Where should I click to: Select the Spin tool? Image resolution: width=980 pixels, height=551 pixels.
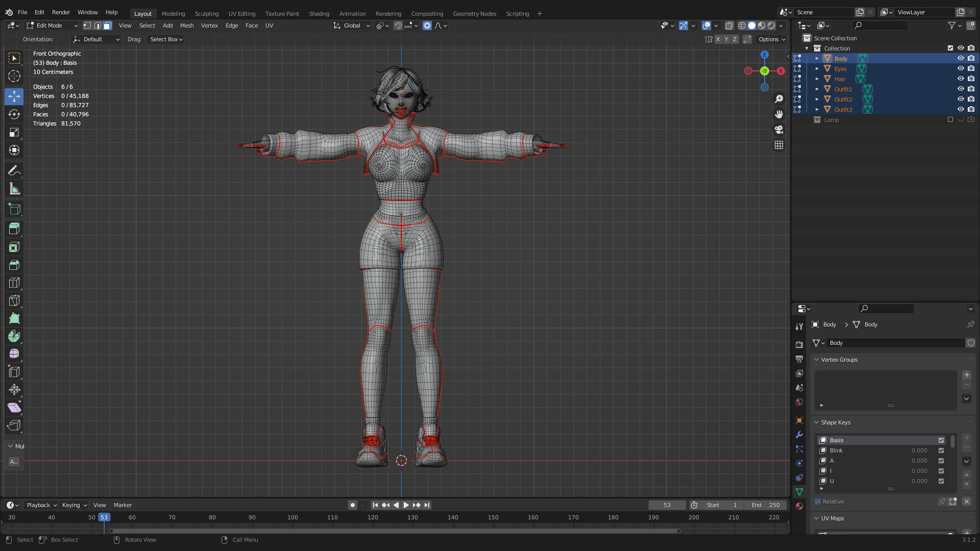(14, 336)
